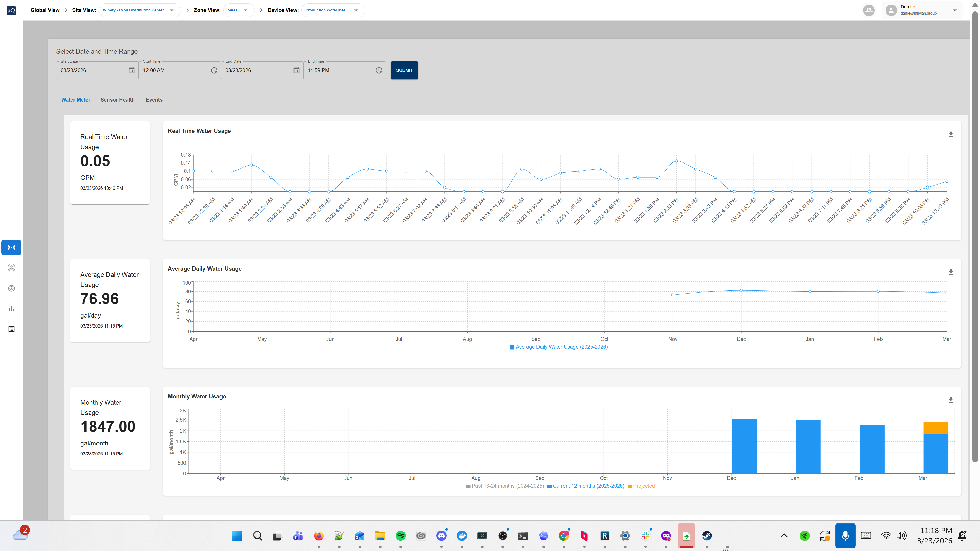The image size is (980, 551).
Task: Open Firefox from the taskbar
Action: click(x=319, y=536)
